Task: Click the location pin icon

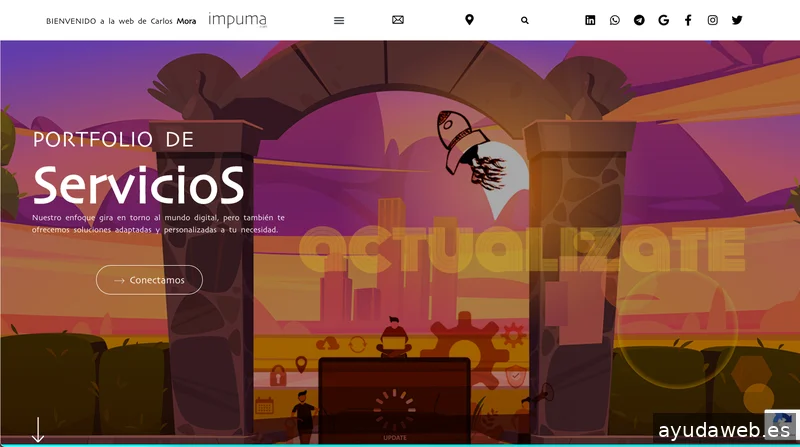Action: (x=469, y=20)
